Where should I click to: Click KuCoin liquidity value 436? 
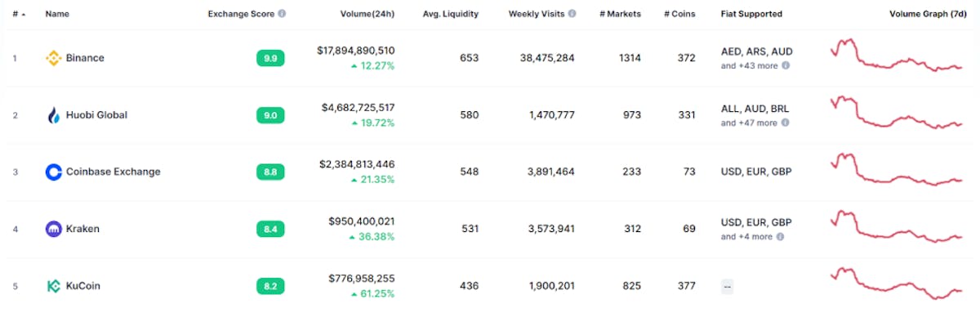[470, 286]
